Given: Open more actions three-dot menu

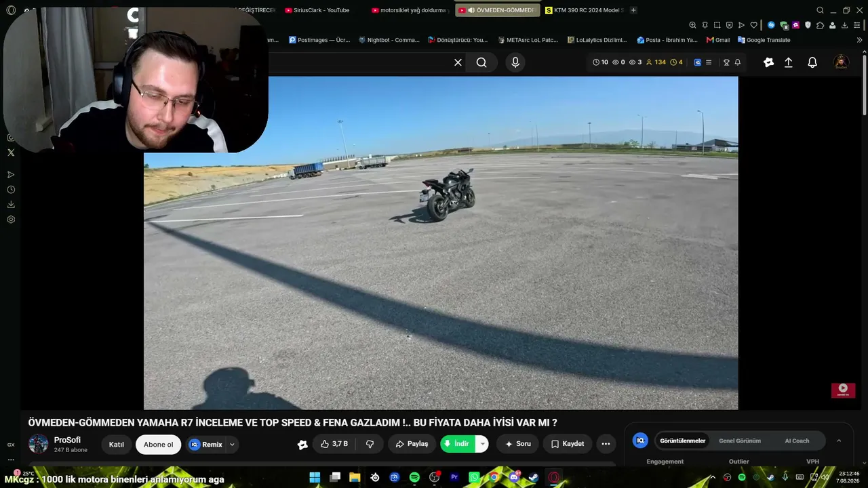Looking at the screenshot, I should [x=606, y=444].
